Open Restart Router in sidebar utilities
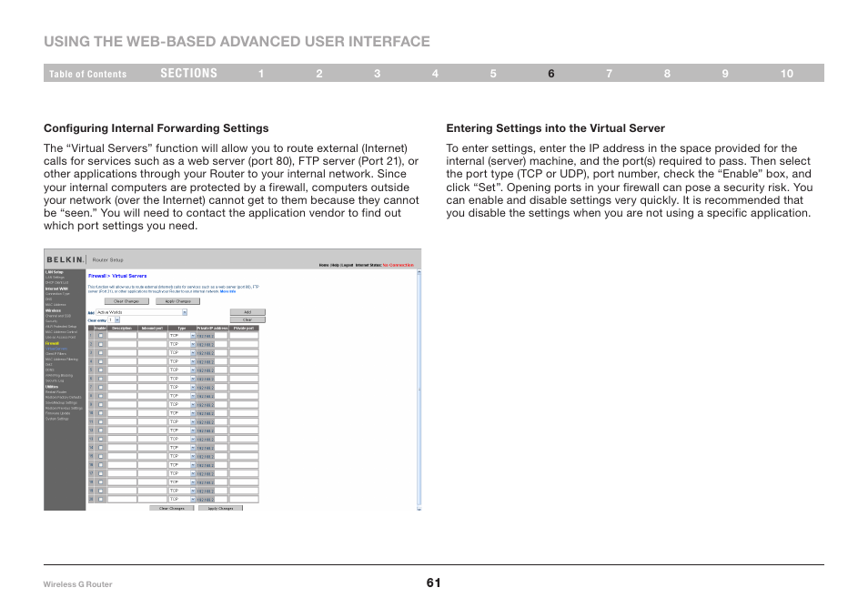The height and width of the screenshot is (608, 868). pyautogui.click(x=56, y=391)
